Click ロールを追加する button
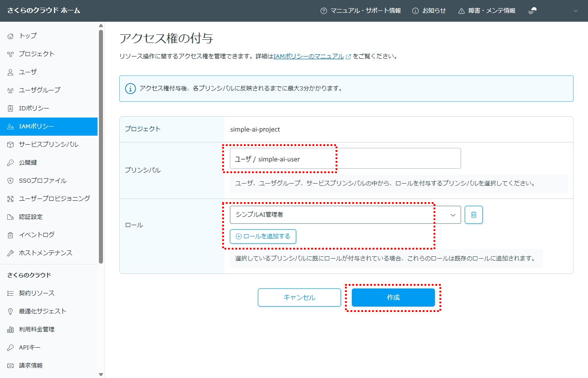This screenshot has width=588, height=378. tap(263, 236)
